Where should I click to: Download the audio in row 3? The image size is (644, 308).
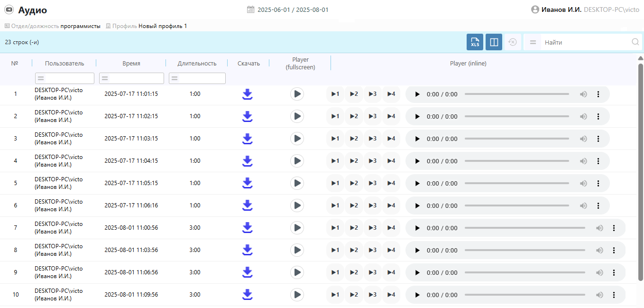click(247, 139)
